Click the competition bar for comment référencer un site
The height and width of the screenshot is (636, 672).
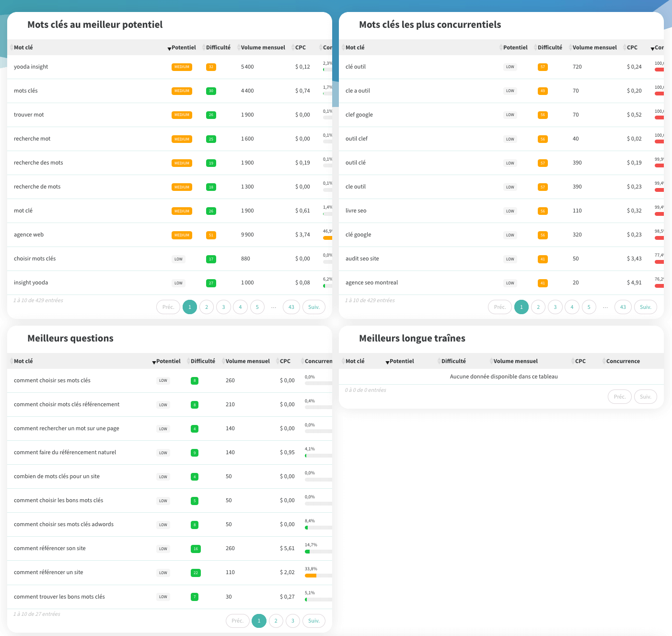tap(318, 576)
